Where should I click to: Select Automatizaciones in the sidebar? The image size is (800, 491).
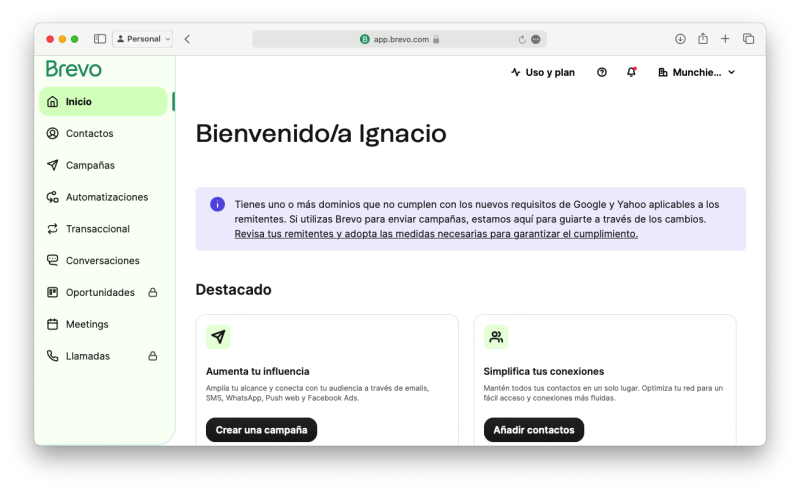103,197
